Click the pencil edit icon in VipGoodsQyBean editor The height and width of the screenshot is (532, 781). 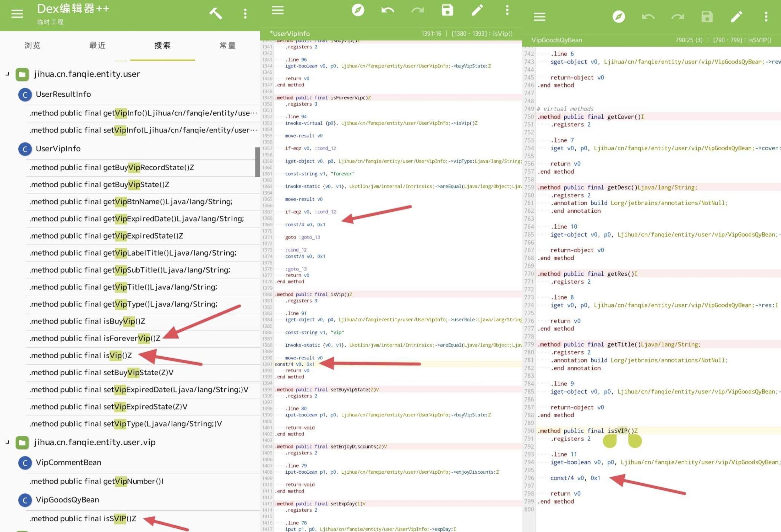(736, 17)
